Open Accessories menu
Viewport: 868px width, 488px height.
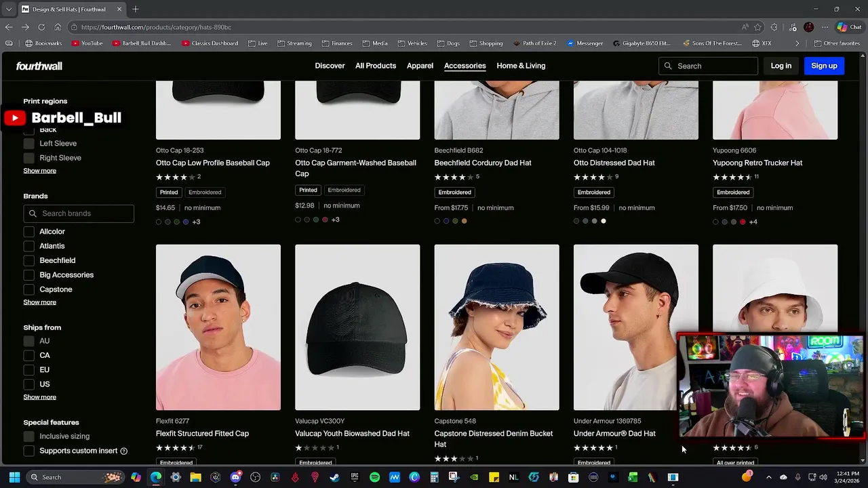(x=465, y=66)
